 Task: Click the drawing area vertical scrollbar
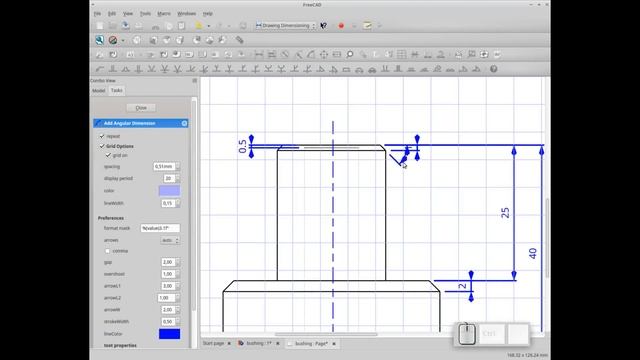tap(547, 237)
